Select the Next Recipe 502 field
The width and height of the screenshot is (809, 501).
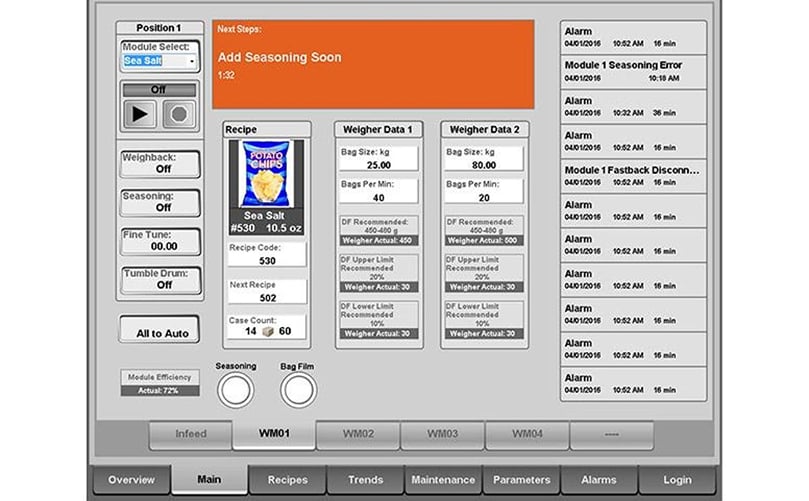[x=267, y=292]
